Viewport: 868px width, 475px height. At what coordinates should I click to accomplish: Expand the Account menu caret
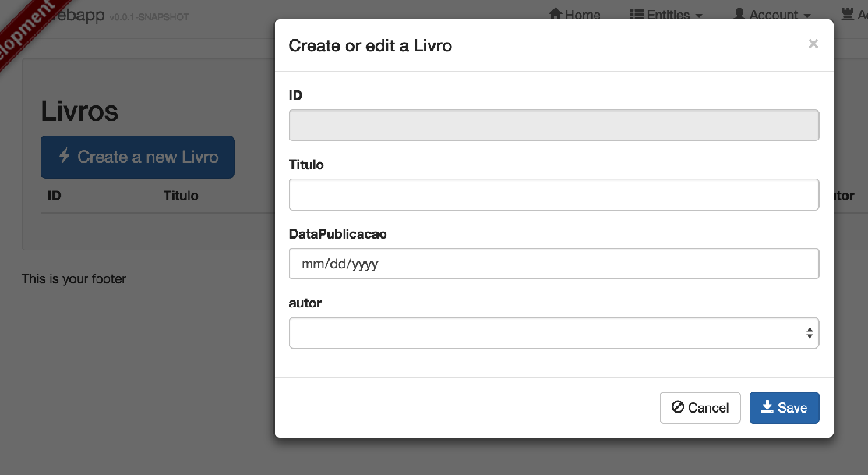point(806,16)
